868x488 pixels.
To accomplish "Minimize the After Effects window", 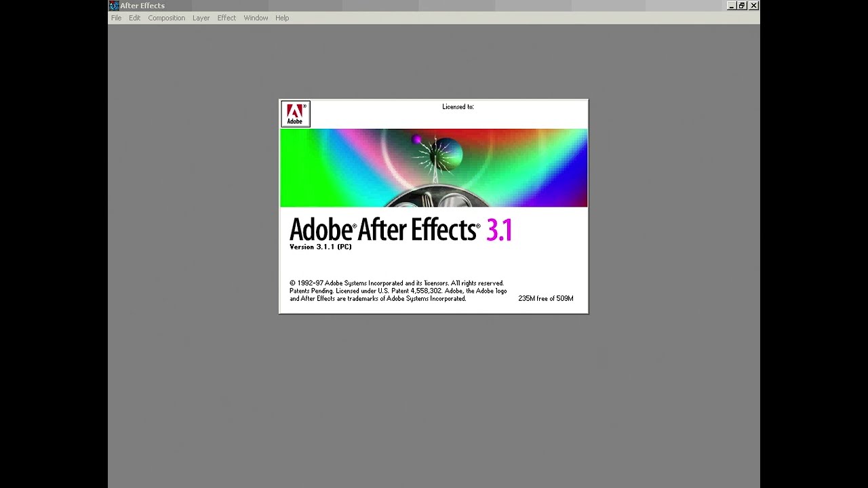I will pos(731,5).
